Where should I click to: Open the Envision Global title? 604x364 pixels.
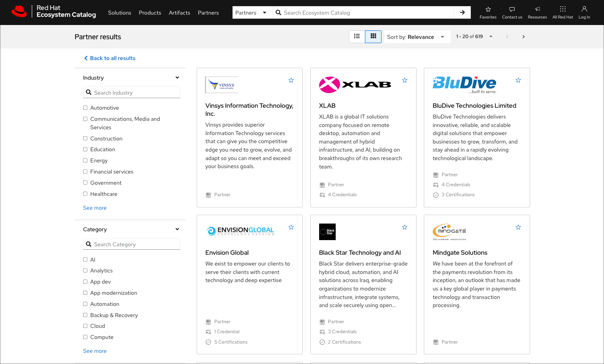click(227, 253)
